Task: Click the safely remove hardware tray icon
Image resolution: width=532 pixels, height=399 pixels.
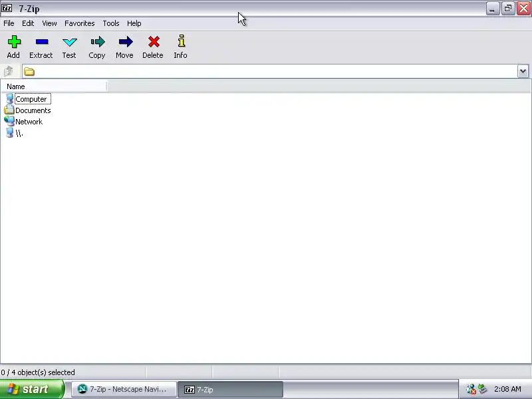Action: click(x=483, y=389)
